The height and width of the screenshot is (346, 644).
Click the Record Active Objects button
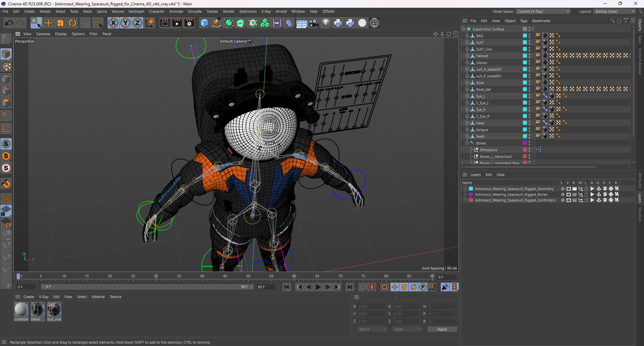[363, 287]
